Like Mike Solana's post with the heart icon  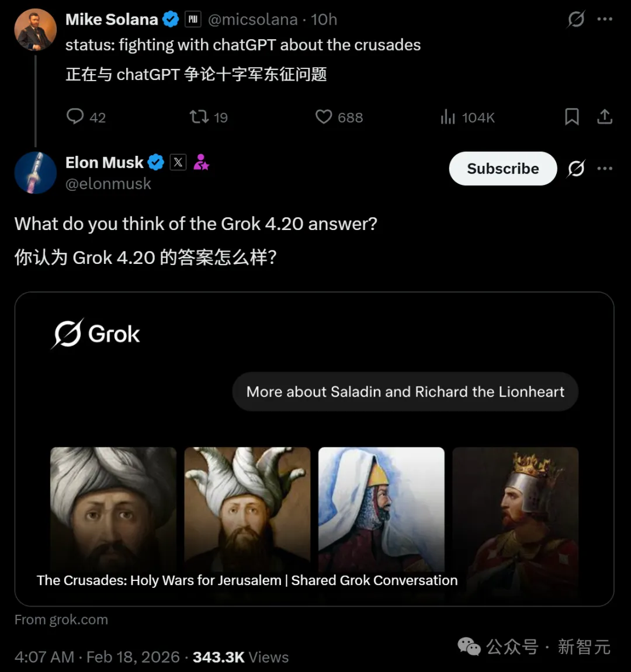324,117
